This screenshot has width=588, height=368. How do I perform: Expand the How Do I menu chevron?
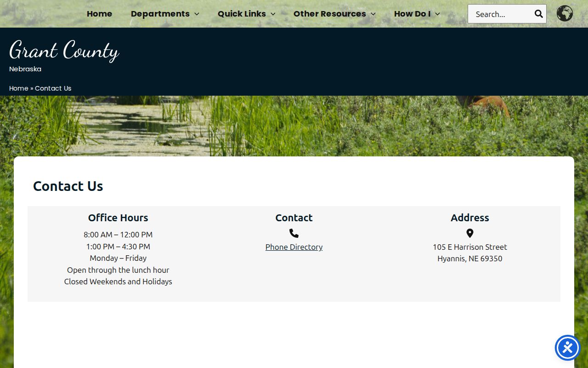(x=437, y=14)
